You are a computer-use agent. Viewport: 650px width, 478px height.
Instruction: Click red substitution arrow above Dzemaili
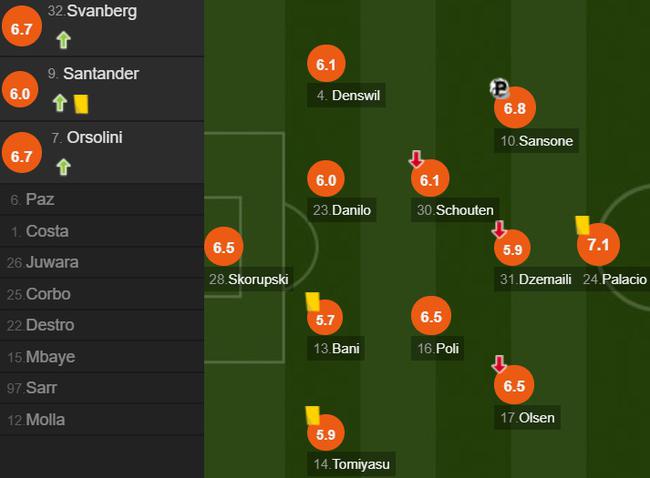(x=499, y=230)
